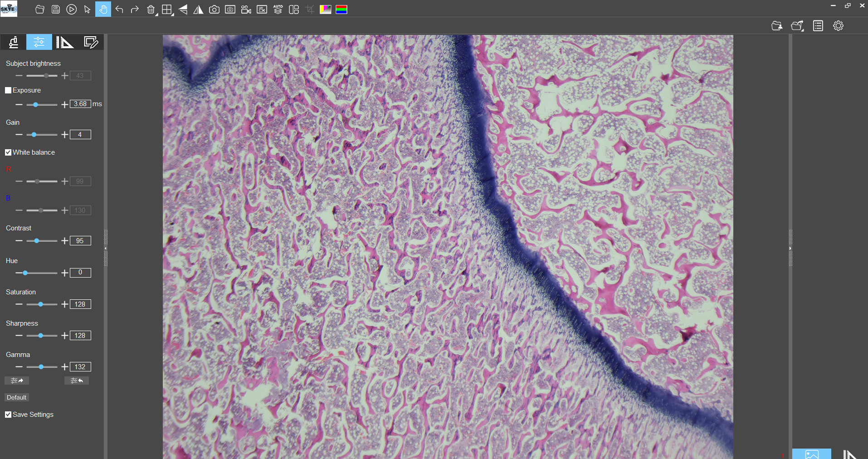Viewport: 868px width, 459px height.
Task: Uncheck the White balance checkbox
Action: [x=8, y=152]
